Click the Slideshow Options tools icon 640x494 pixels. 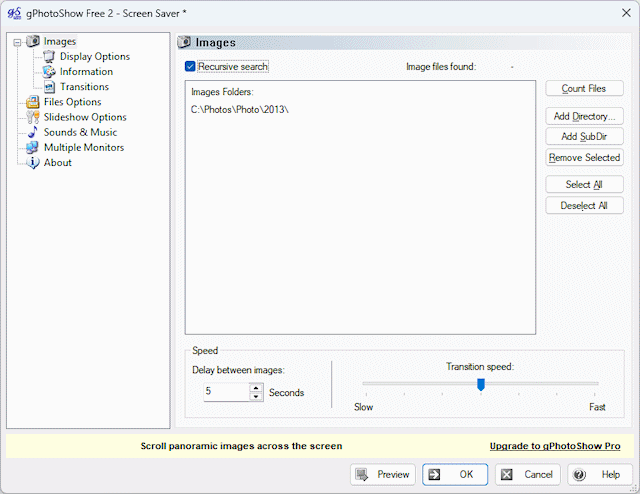tap(33, 117)
